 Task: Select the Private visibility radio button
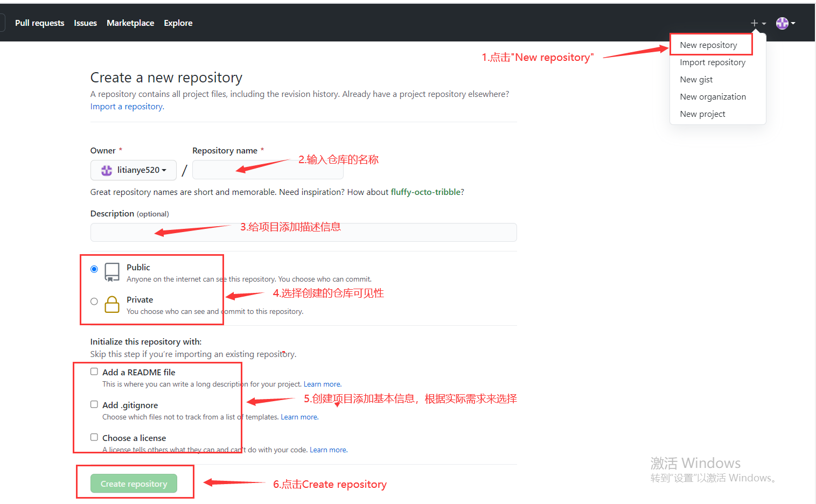(94, 302)
